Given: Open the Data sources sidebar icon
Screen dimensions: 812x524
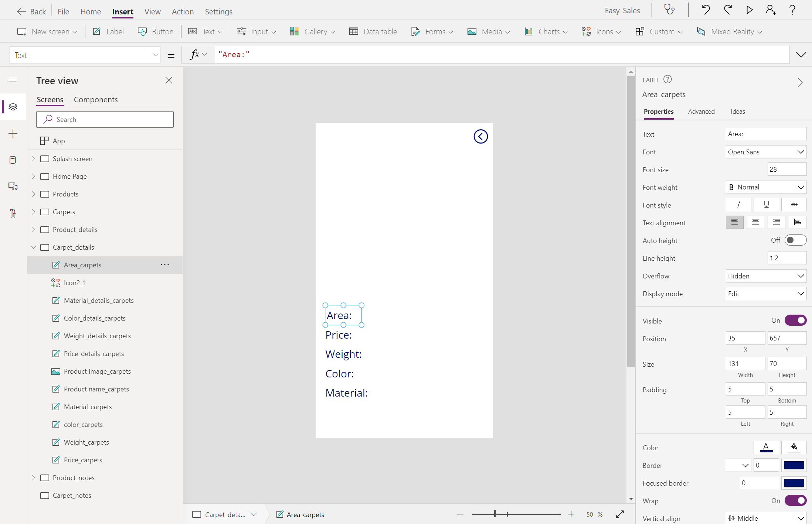Looking at the screenshot, I should click(x=13, y=160).
